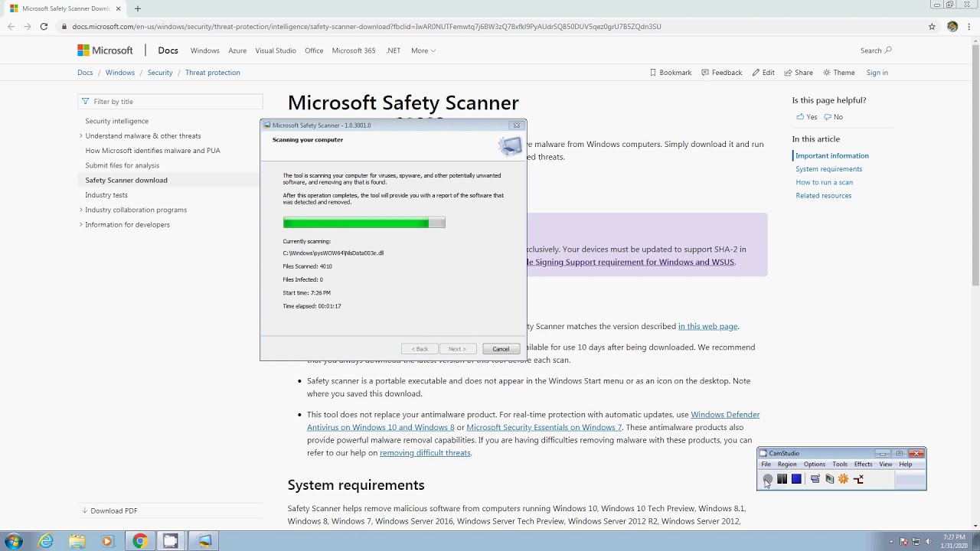Open File Explorer from the taskbar
Image resolution: width=980 pixels, height=551 pixels.
tap(77, 541)
